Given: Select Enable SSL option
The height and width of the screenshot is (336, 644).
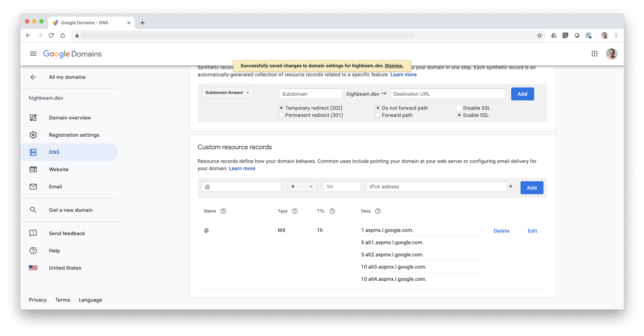Looking at the screenshot, I should click(x=459, y=116).
